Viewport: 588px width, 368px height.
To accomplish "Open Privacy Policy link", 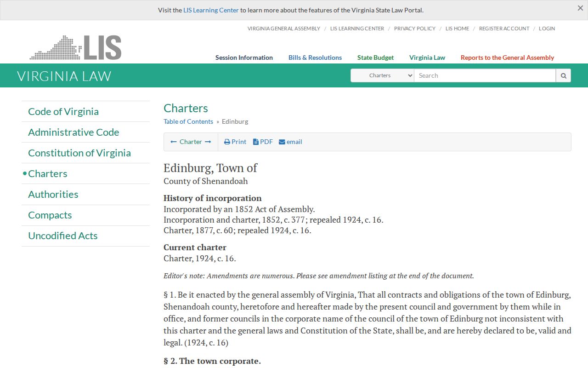I will (x=415, y=29).
